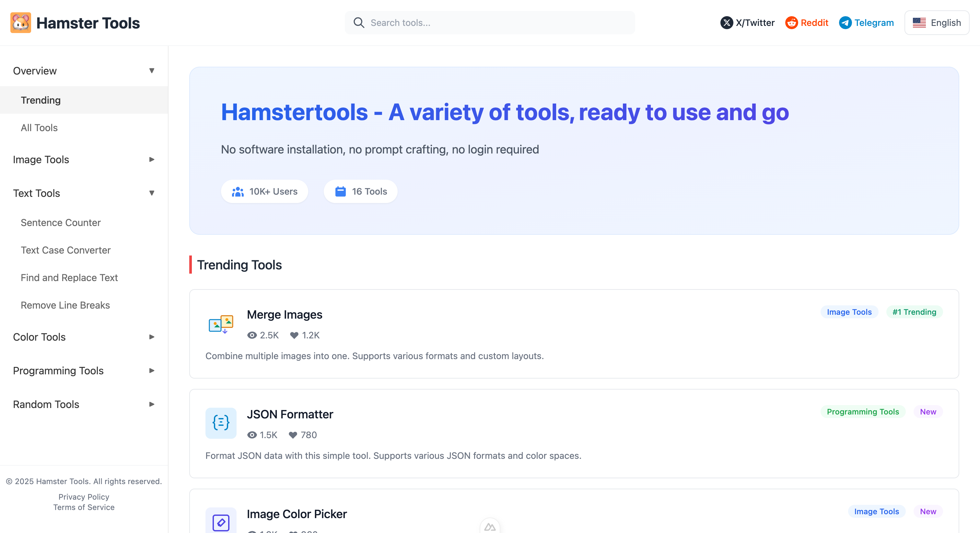Click the users icon in 10K+ Users badge

[x=238, y=192]
